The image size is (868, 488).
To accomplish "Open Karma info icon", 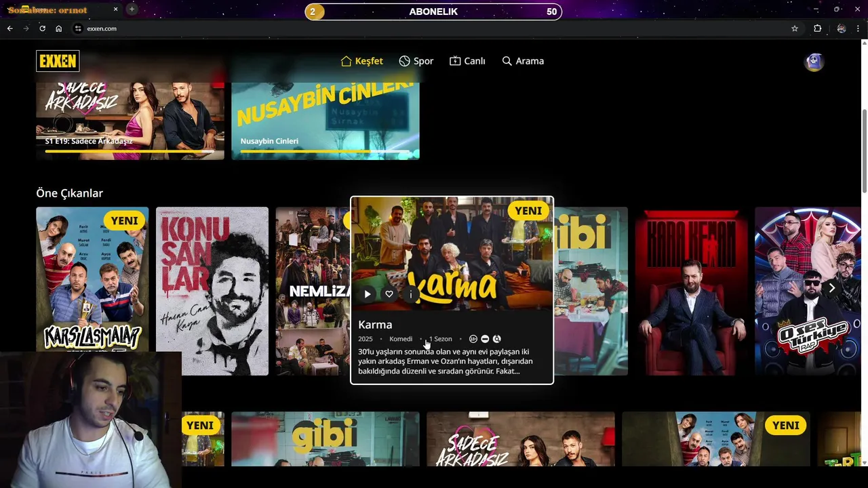I will coord(411,294).
